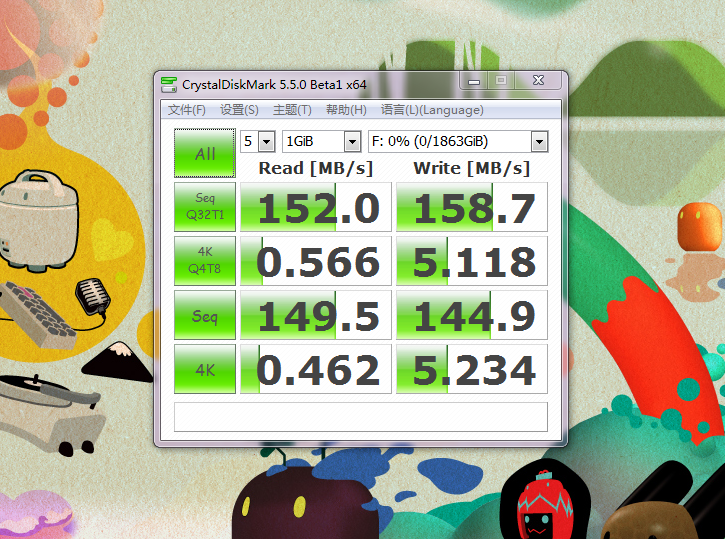Viewport: 725px width, 539px height.
Task: Select the 4K Q4T8 read value 0.566
Action: pos(316,261)
